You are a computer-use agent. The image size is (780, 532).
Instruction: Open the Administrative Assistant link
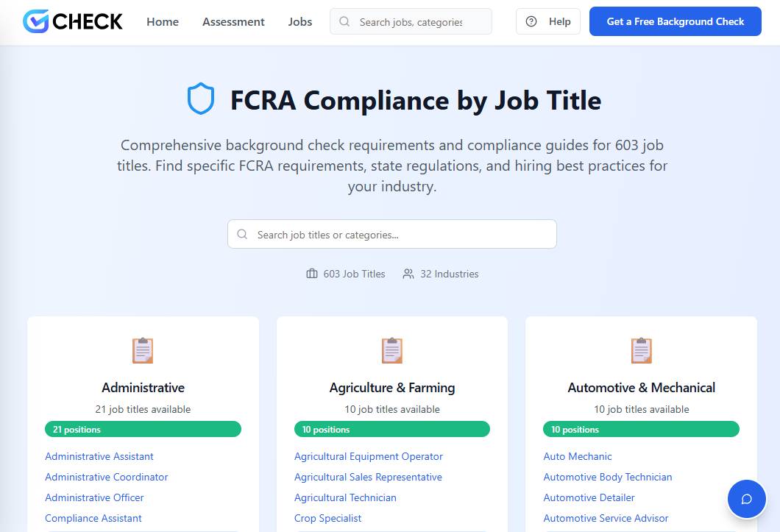(x=99, y=456)
